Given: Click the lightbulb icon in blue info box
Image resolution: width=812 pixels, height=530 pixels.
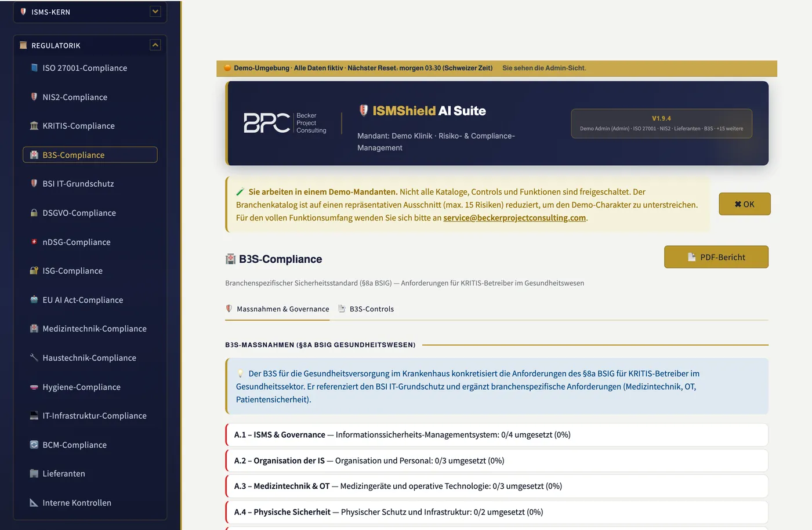Looking at the screenshot, I should [x=240, y=373].
